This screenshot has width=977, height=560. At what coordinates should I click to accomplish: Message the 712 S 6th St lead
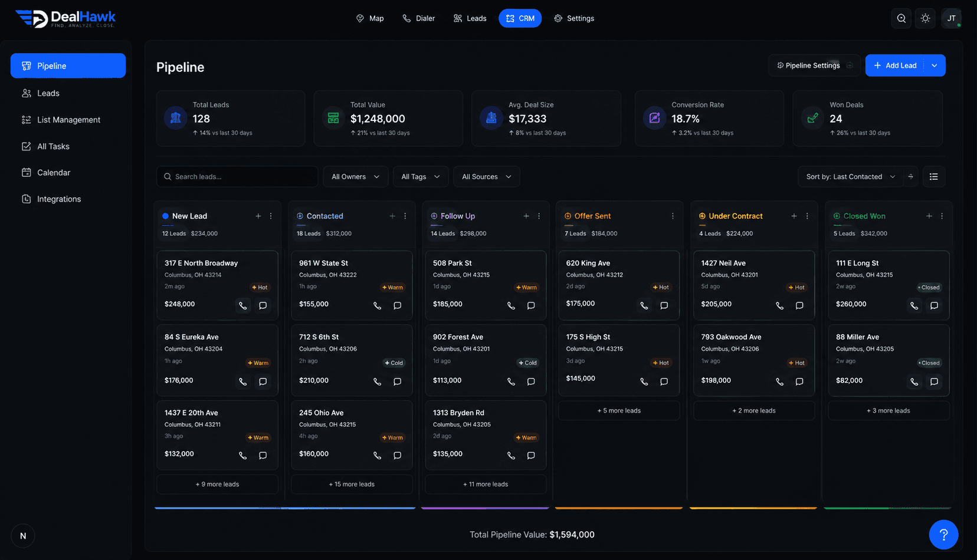point(398,381)
